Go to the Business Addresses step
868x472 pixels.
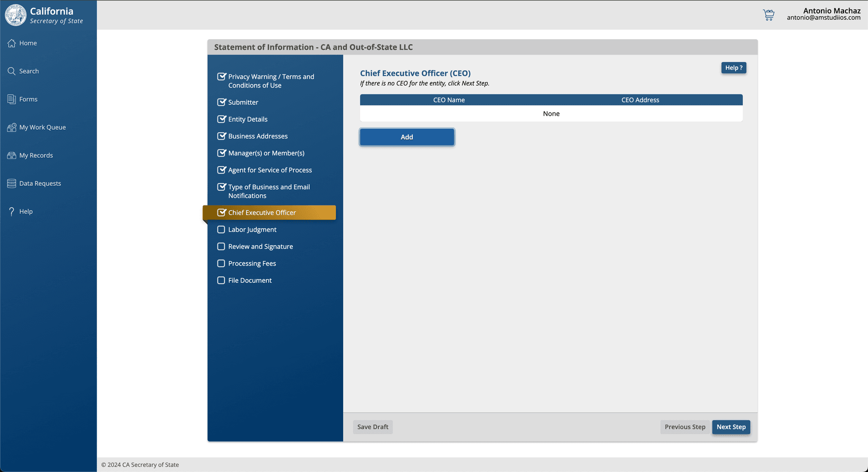pos(258,136)
